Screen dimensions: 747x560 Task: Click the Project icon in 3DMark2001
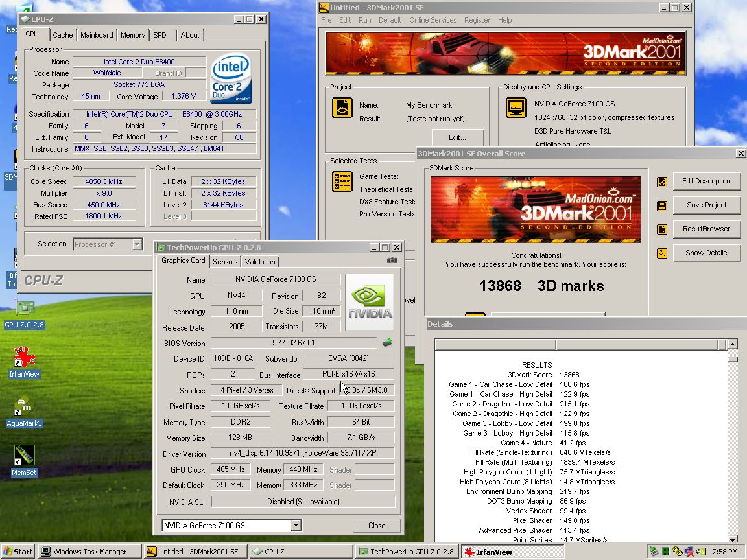coord(342,108)
